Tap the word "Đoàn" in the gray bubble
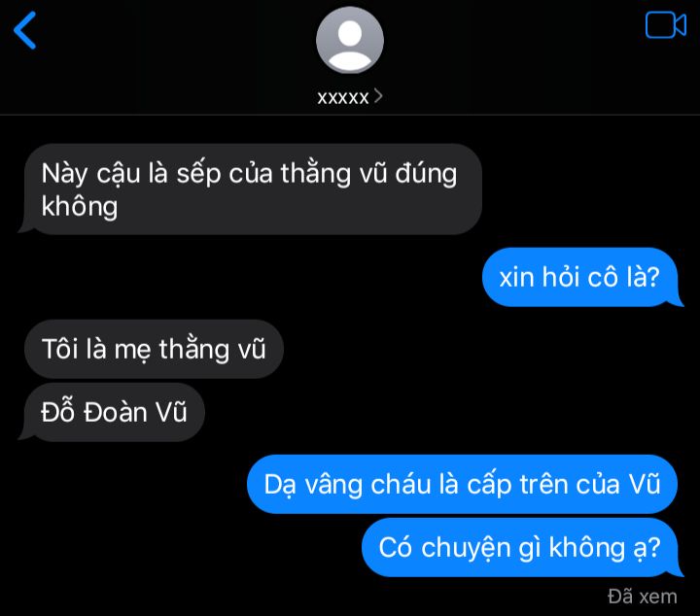700x616 pixels. tap(115, 412)
